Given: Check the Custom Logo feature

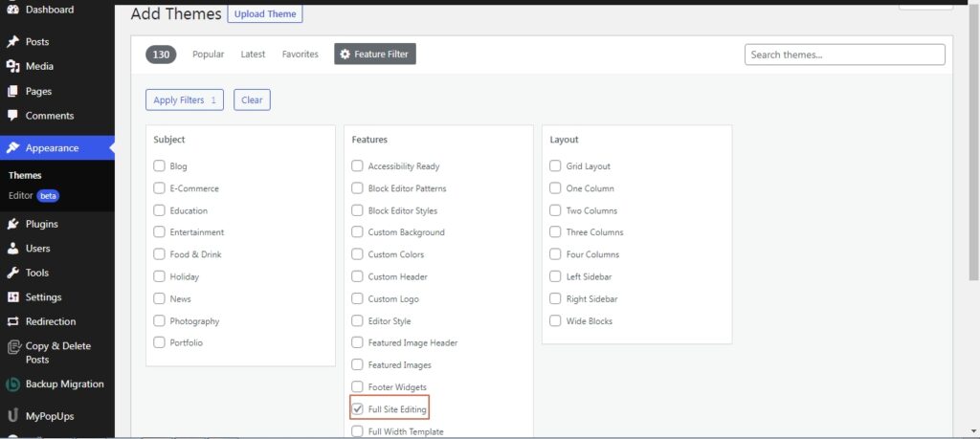Looking at the screenshot, I should 358,298.
